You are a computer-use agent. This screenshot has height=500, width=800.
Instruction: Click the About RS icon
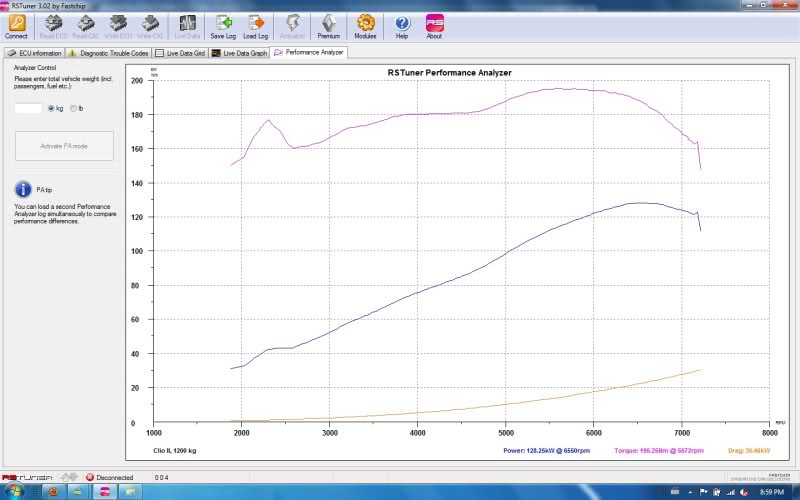(x=434, y=24)
